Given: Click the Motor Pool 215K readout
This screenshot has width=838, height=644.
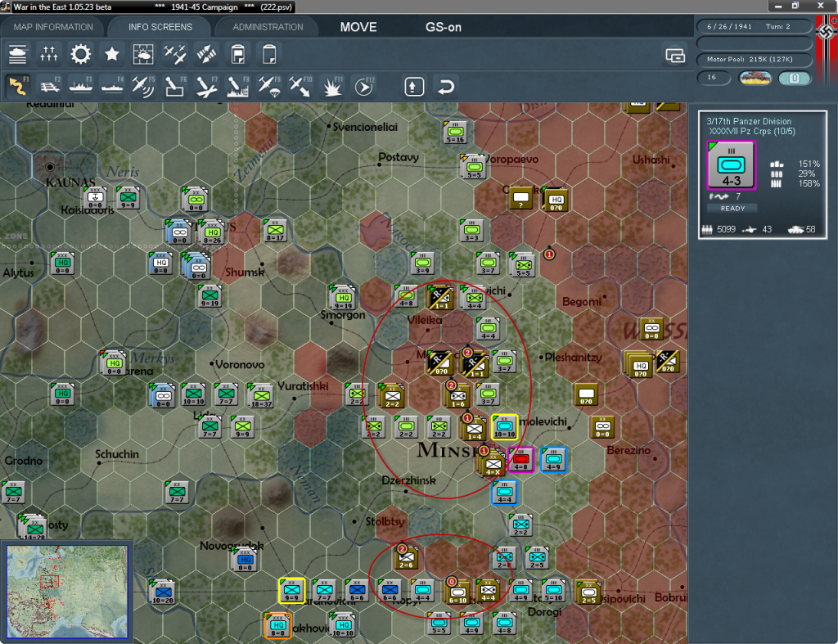Looking at the screenshot, I should [755, 59].
